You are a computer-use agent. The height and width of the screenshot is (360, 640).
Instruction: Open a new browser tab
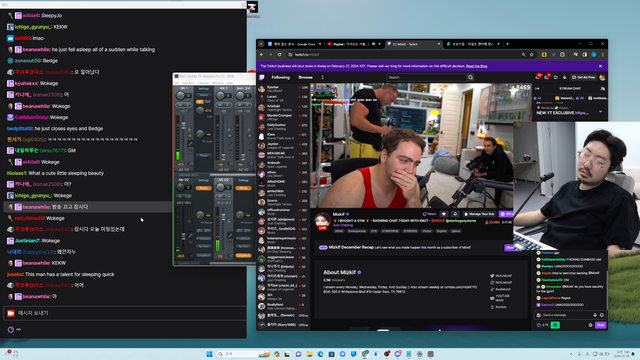pos(507,44)
